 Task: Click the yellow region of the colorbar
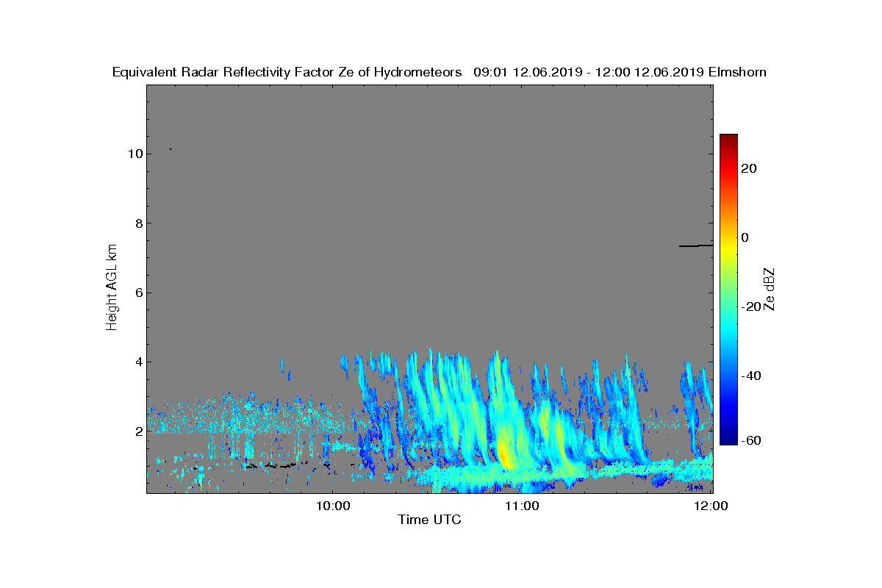coord(728,248)
